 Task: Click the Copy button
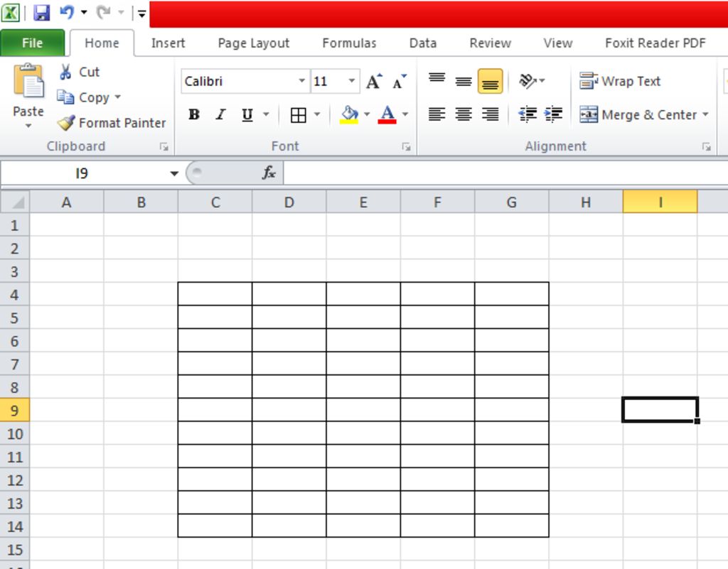pyautogui.click(x=83, y=97)
